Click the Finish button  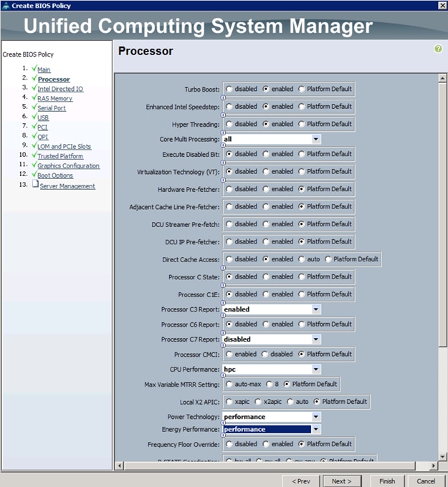387,481
